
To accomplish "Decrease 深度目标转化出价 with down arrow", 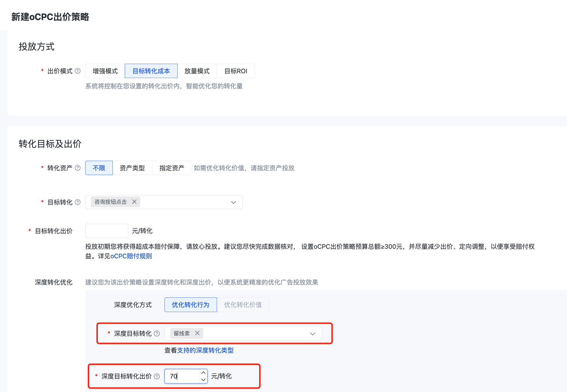I will point(203,380).
